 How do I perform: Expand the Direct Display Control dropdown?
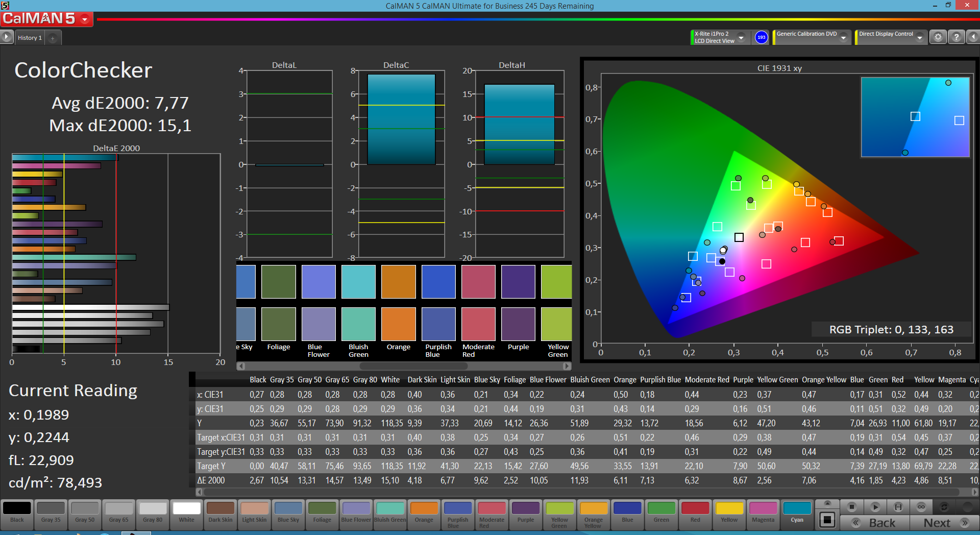click(x=920, y=37)
